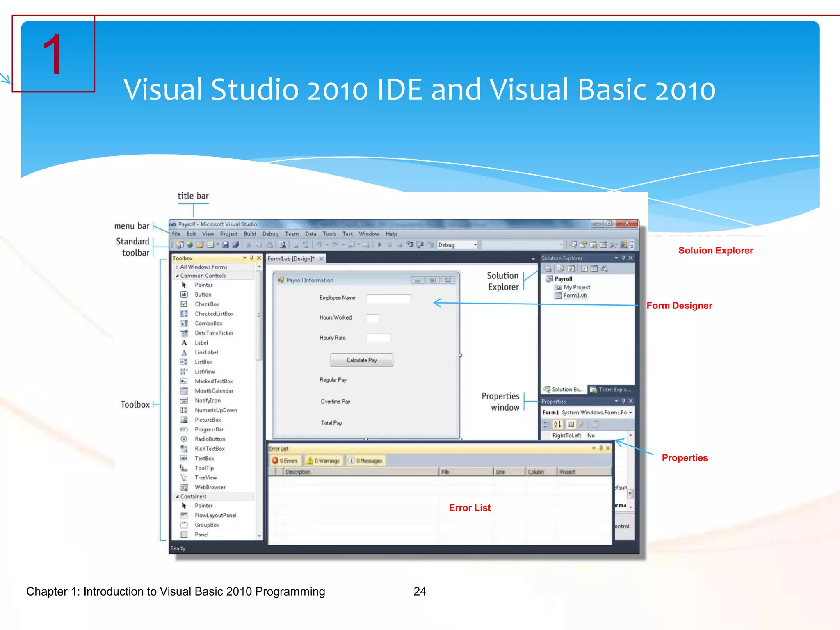Pin the Toolbox panel with pushpin icon
Image resolution: width=840 pixels, height=630 pixels.
(251, 258)
